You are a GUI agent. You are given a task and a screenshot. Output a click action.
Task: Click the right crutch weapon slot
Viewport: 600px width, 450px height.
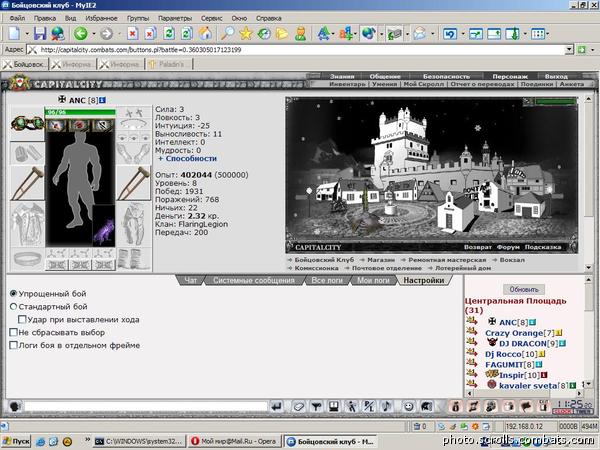point(133,183)
